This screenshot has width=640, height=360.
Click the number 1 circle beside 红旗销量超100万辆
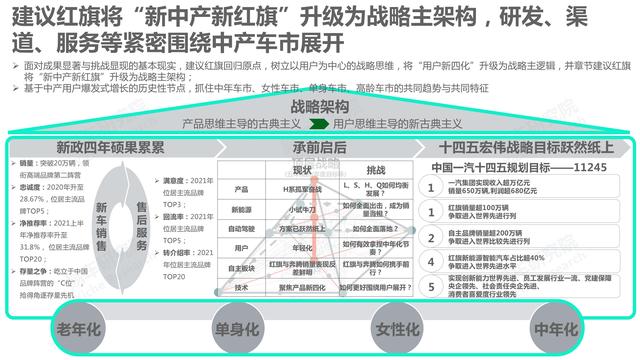[x=431, y=212]
